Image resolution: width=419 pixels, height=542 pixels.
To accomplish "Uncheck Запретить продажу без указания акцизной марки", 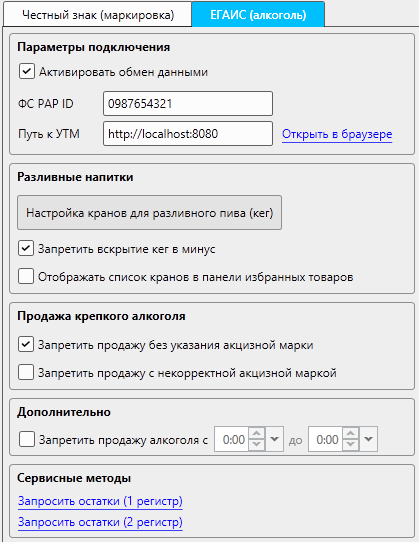I will click(x=26, y=344).
